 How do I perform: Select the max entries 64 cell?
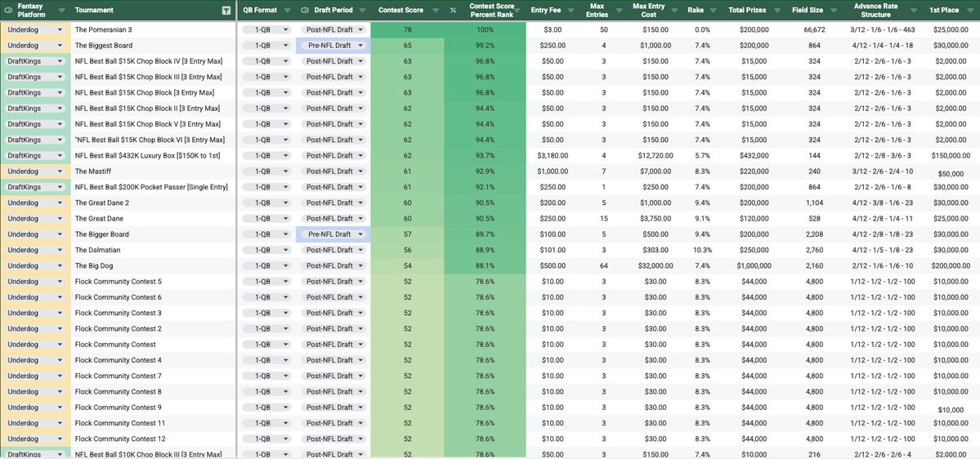pyautogui.click(x=603, y=265)
